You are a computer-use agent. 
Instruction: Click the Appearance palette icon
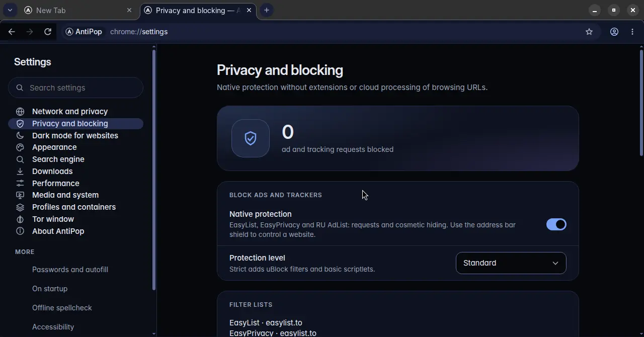click(20, 147)
